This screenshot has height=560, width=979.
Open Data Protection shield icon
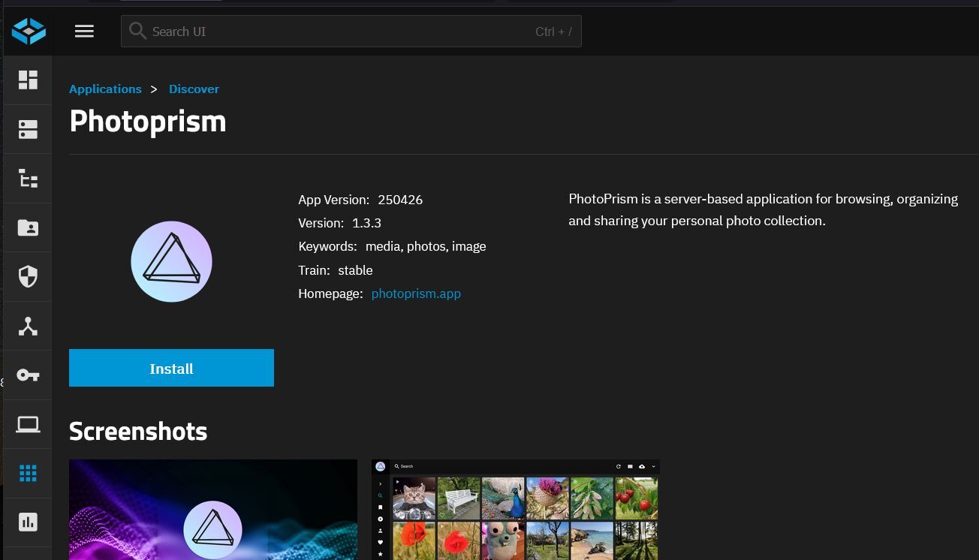tap(28, 276)
